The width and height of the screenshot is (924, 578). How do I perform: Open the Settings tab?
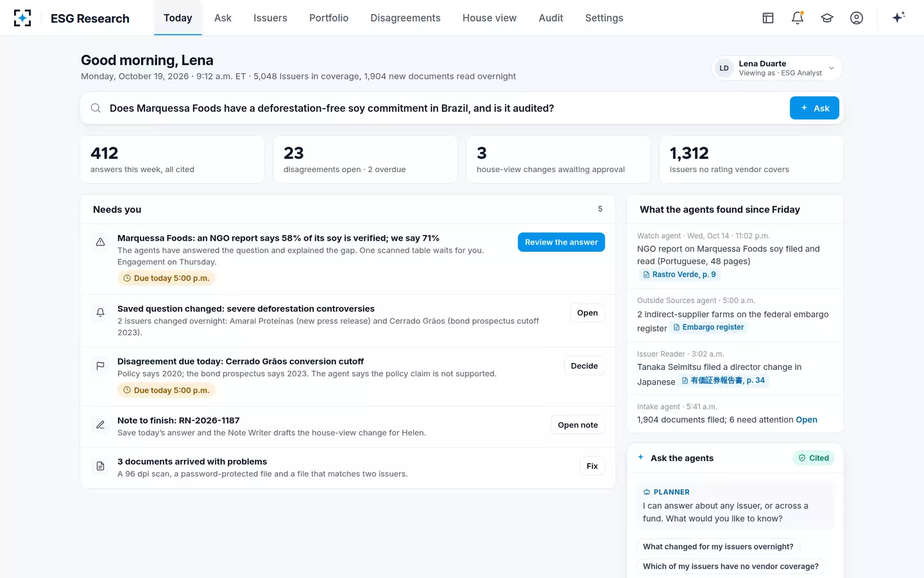pyautogui.click(x=604, y=18)
